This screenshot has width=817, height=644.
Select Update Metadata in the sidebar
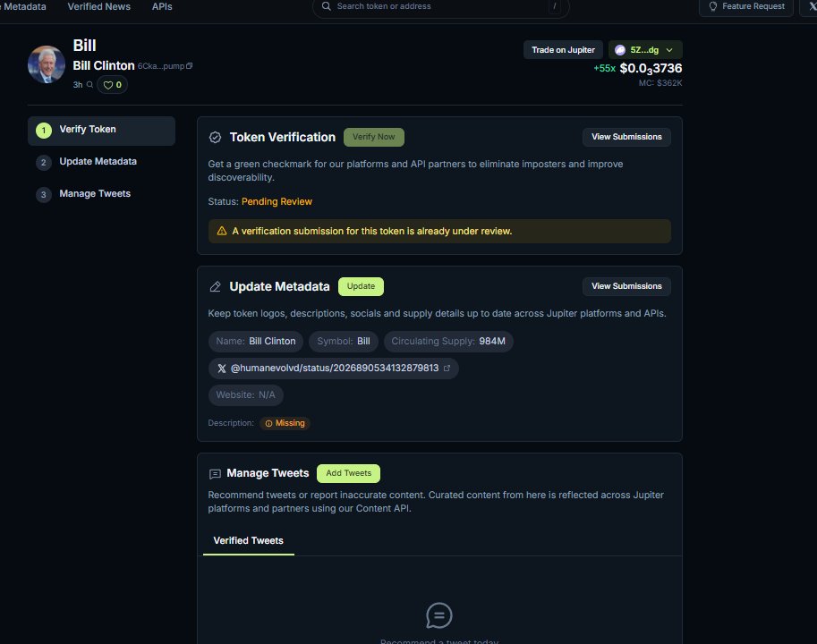102,162
